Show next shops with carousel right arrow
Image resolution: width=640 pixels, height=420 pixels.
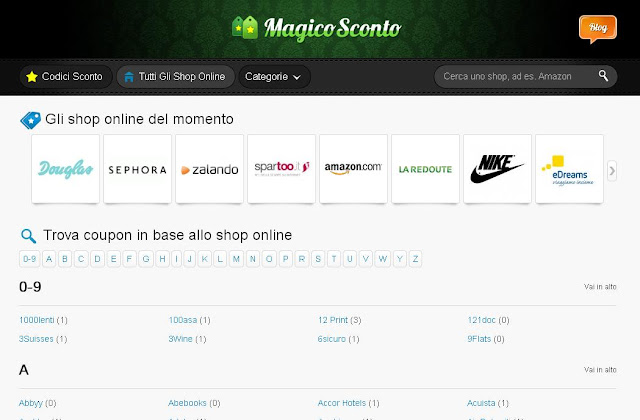612,171
